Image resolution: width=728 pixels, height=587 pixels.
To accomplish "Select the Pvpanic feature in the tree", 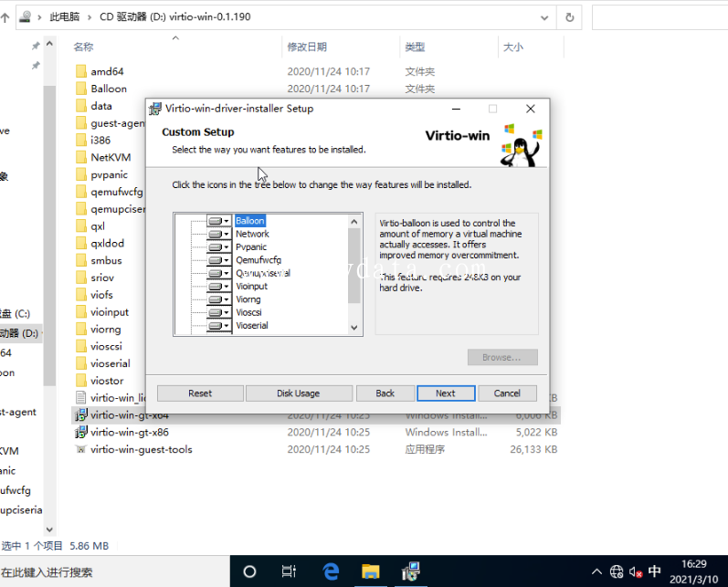I will tap(251, 246).
